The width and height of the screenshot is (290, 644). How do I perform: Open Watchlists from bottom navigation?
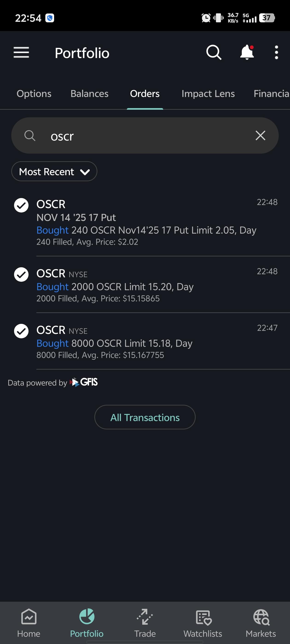click(x=203, y=623)
